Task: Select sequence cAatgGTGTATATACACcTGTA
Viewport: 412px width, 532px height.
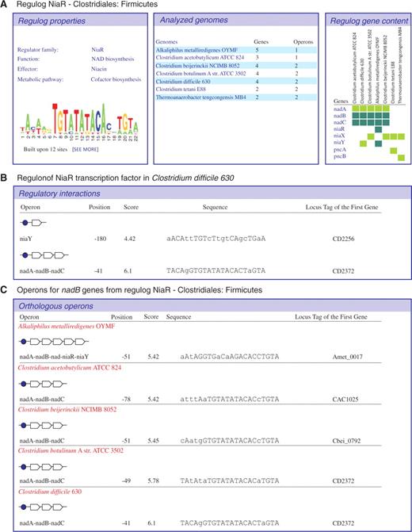Action: (x=230, y=441)
